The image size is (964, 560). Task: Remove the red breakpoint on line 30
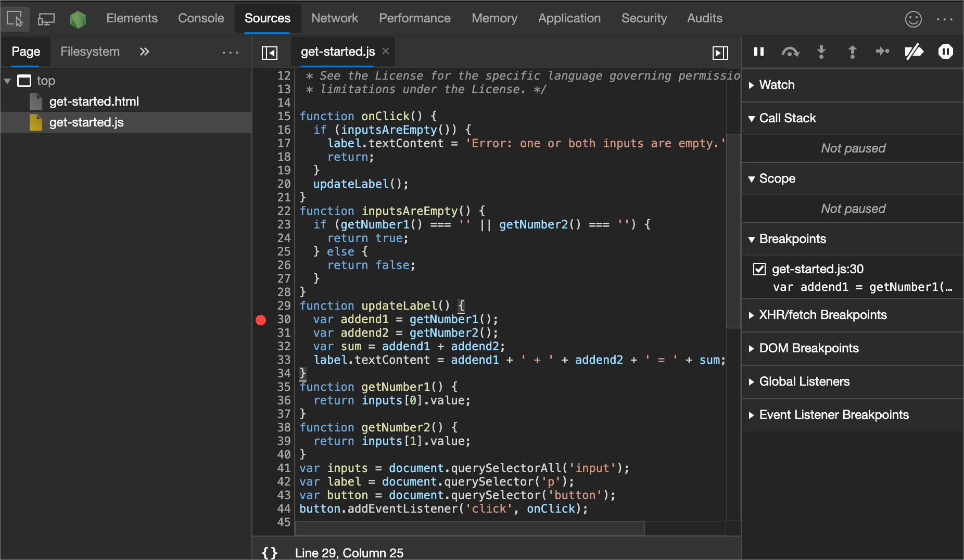tap(261, 320)
